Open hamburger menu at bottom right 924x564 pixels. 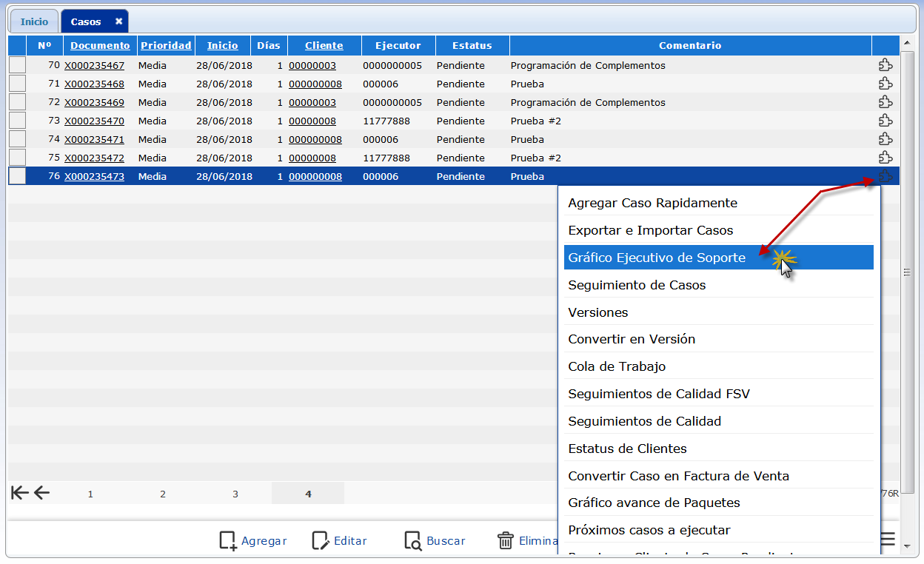887,539
